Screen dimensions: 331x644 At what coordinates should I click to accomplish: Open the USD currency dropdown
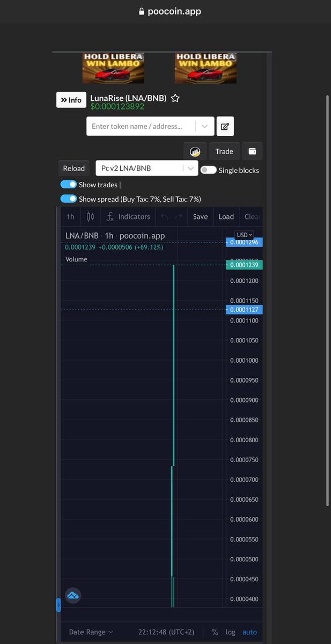point(245,235)
